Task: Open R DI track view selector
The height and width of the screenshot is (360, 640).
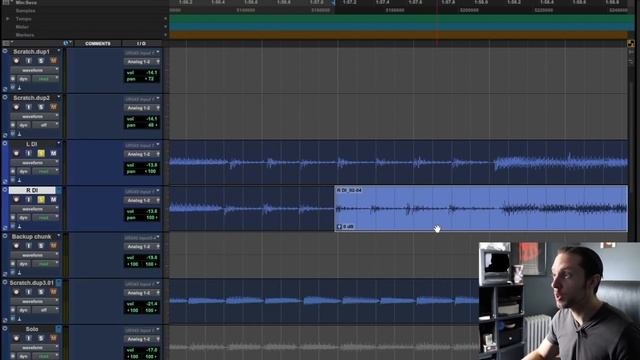Action: pos(34,209)
